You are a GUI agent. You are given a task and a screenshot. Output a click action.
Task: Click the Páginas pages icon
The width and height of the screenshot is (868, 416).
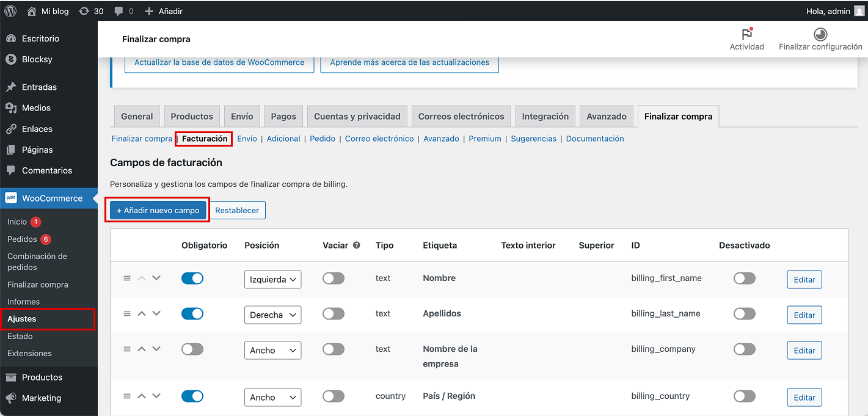point(11,150)
